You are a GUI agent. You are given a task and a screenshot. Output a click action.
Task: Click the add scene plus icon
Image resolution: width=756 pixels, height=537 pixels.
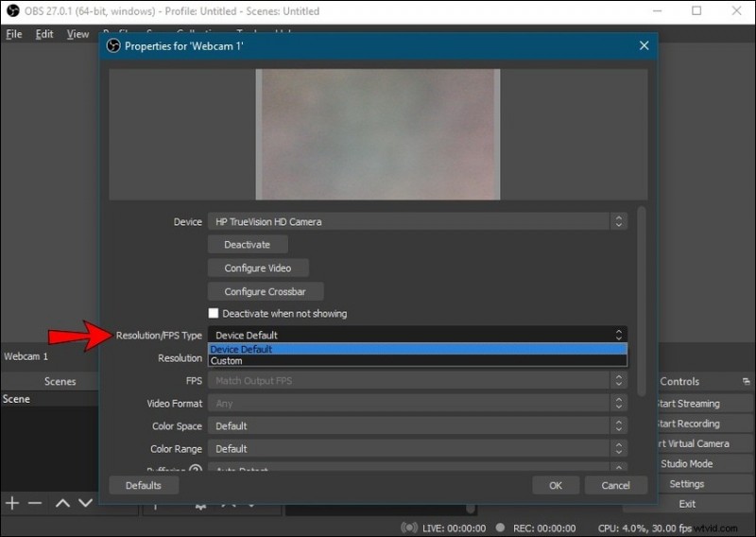pyautogui.click(x=12, y=503)
